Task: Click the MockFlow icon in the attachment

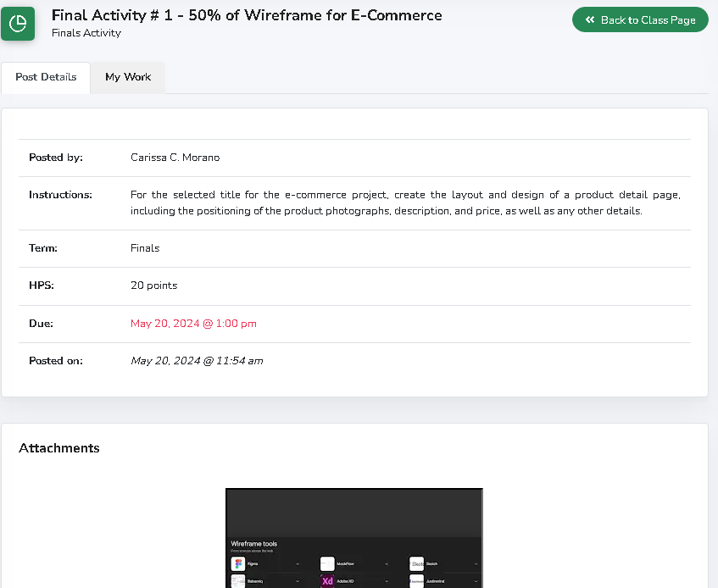Action: [x=327, y=563]
